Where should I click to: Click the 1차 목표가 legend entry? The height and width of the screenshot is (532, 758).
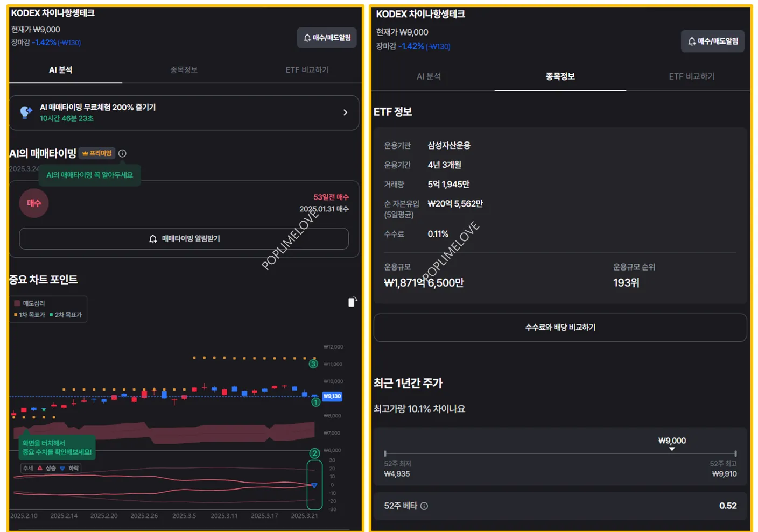[30, 315]
